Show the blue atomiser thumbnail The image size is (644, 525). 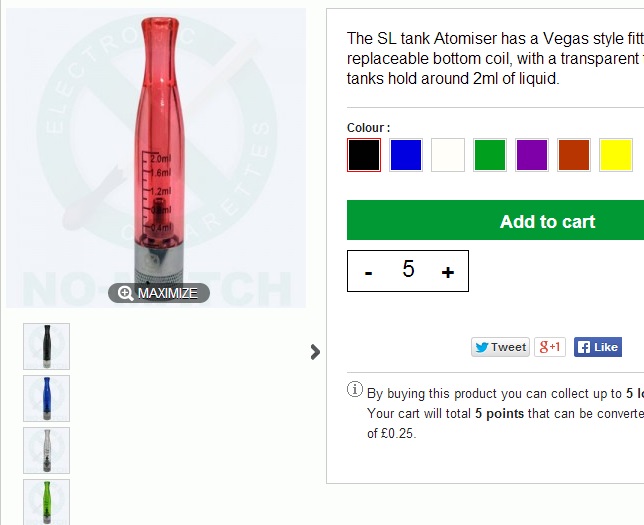46,398
